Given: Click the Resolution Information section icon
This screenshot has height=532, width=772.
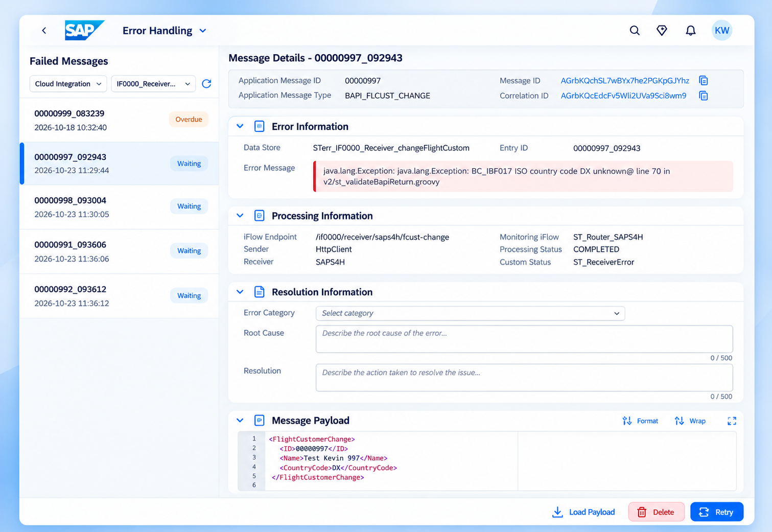Looking at the screenshot, I should 259,292.
